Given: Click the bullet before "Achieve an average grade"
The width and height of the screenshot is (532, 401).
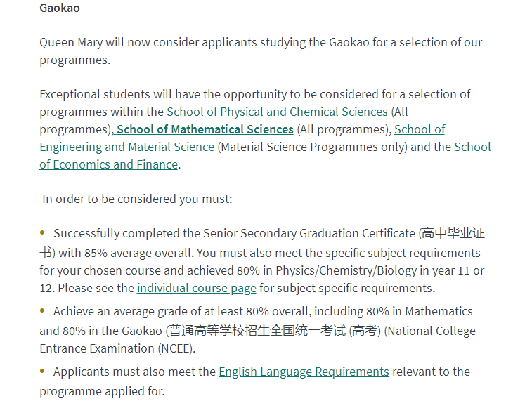Looking at the screenshot, I should click(x=42, y=310).
